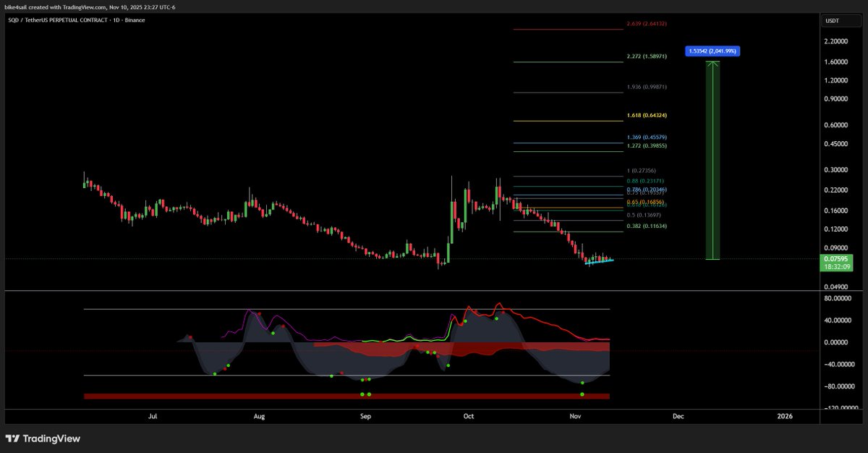Image resolution: width=868 pixels, height=453 pixels.
Task: Click the 2.20000 price axis value
Action: coord(835,42)
